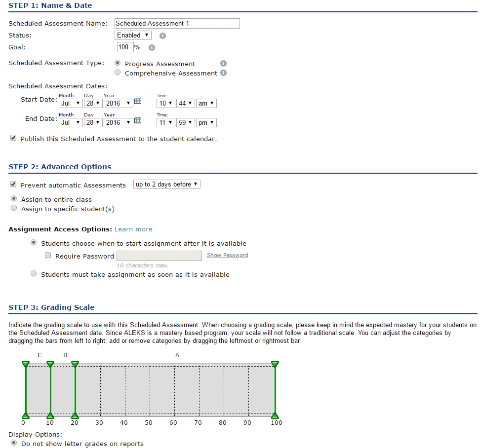Open End Date hour dropdown showing 11
This screenshot has width=480, height=448.
[x=165, y=123]
